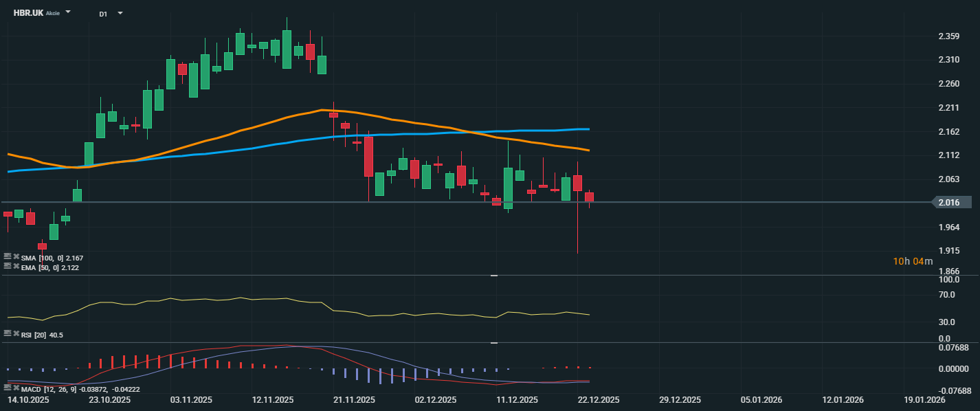
Task: Remove the SMA indicator with its X icon
Action: click(16, 258)
